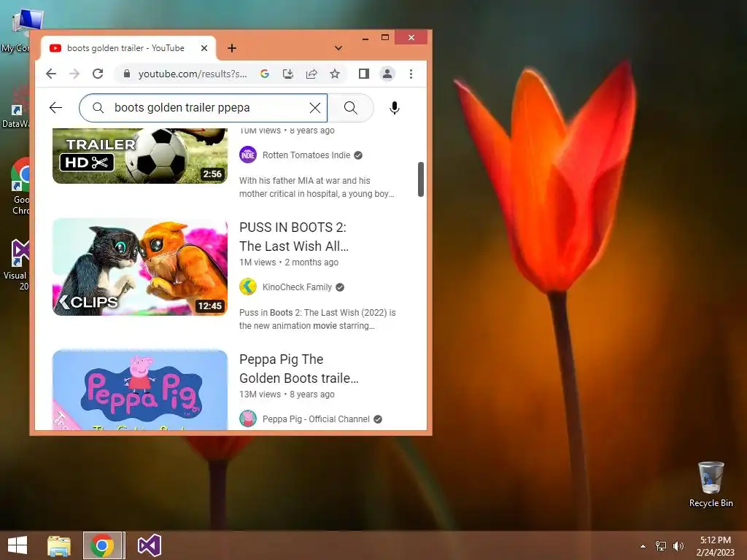Open KinoCheck Family channel avatar

(x=248, y=287)
